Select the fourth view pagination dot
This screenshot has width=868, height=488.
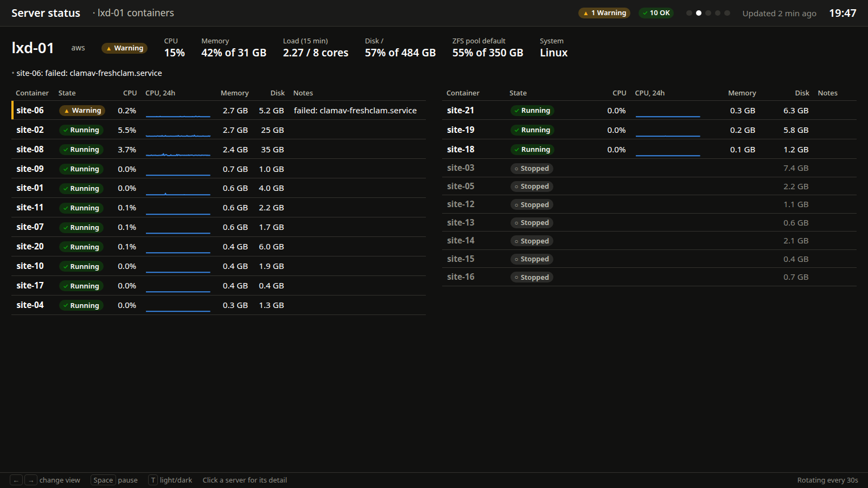(x=718, y=13)
